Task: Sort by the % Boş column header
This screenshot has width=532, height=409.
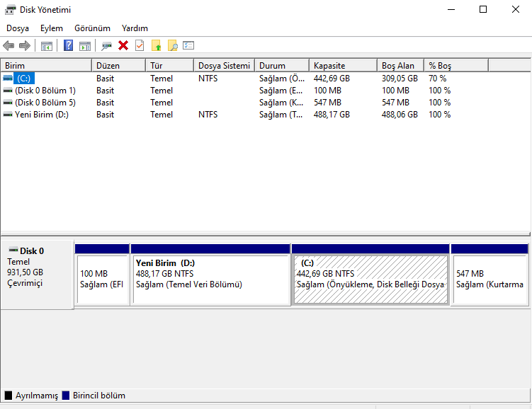Action: pyautogui.click(x=456, y=65)
